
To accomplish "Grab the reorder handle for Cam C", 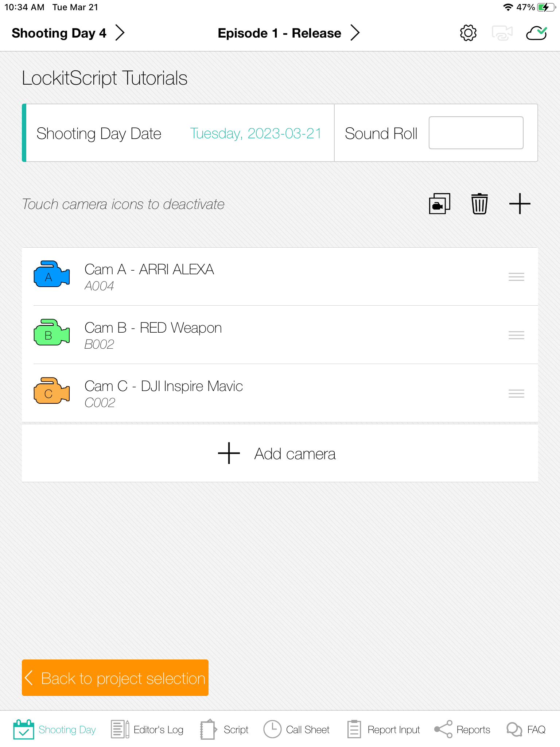I will click(516, 394).
